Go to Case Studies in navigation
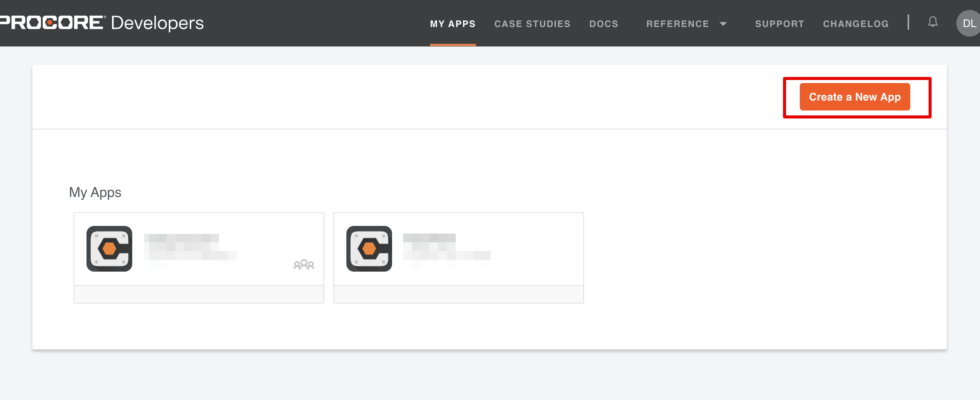Screen dimensions: 980x400 coord(532,24)
